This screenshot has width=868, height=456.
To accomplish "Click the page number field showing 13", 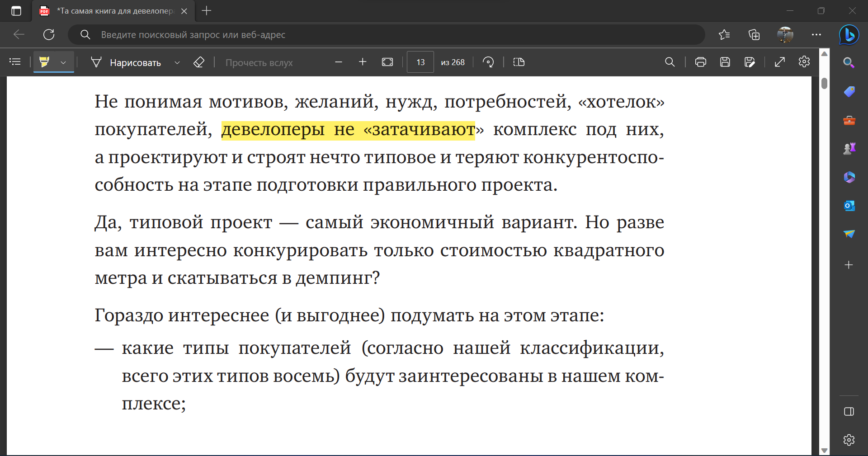I will click(420, 62).
